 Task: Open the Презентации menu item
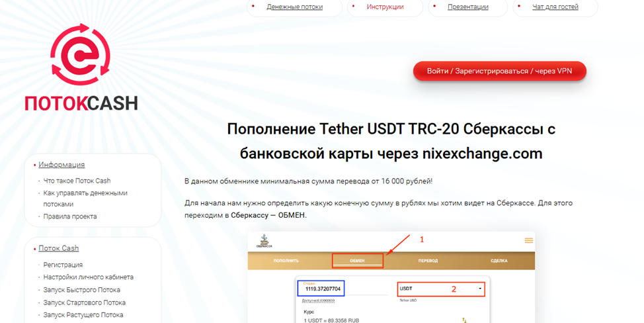(468, 7)
